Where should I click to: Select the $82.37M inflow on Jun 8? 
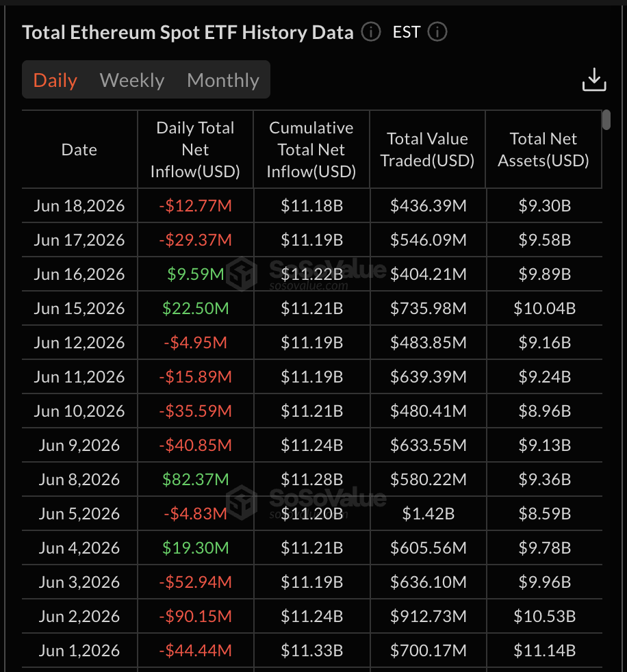[x=196, y=479]
